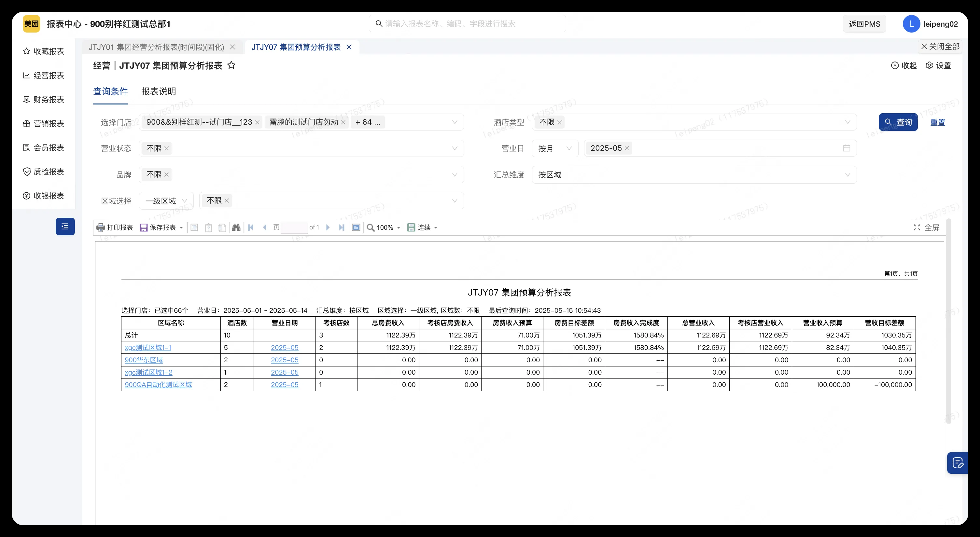Screen dimensions: 980x537
Task: Open the calendar icon in business date field
Action: point(847,148)
